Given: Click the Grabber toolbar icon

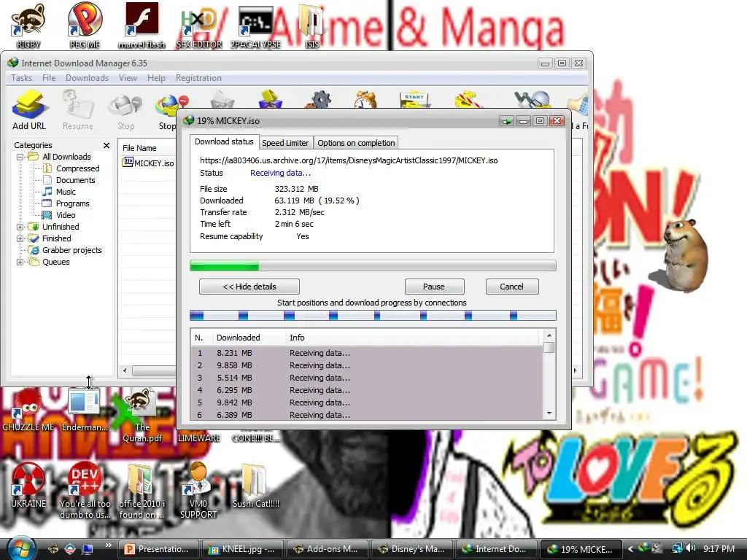Looking at the screenshot, I should point(533,98).
